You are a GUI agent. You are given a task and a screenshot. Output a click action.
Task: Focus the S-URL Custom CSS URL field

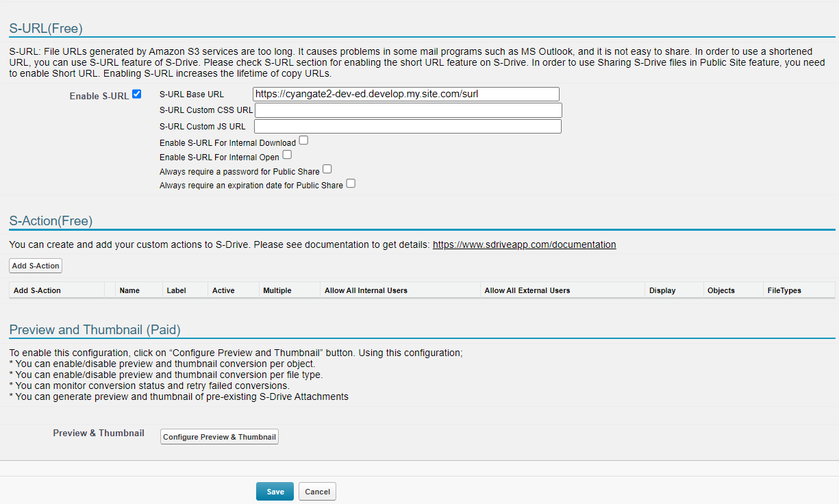pos(408,110)
